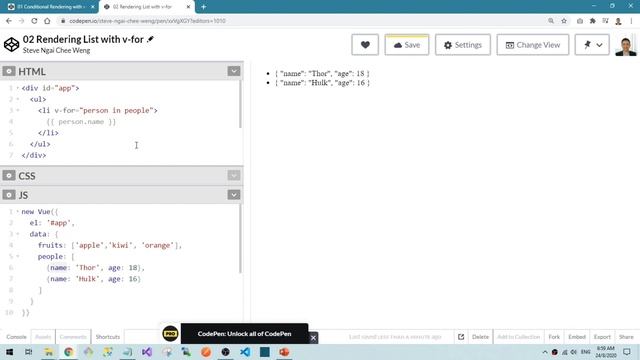640x360 pixels.
Task: Dismiss the Unlock all of CodePen banner
Action: click(x=313, y=338)
